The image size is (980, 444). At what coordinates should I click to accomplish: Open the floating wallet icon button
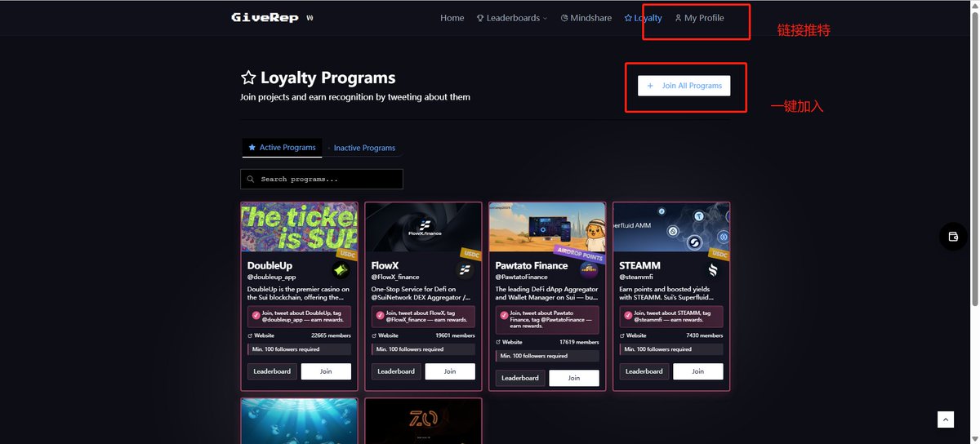pos(952,237)
